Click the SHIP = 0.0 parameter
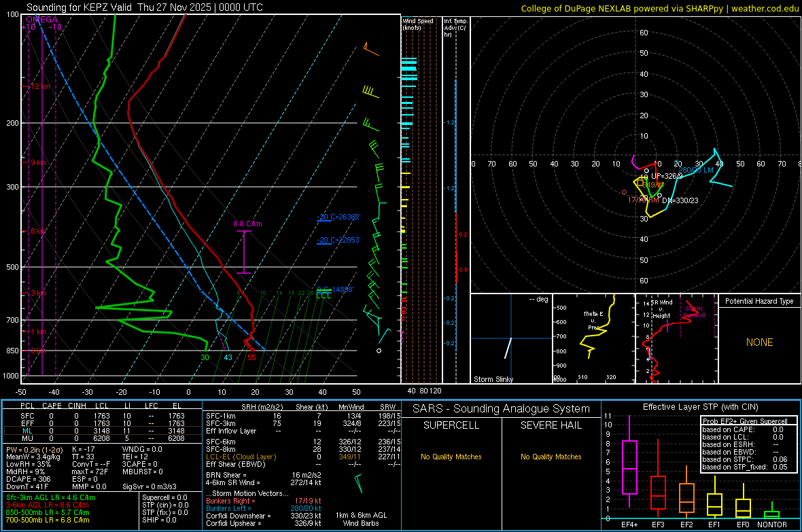This screenshot has width=802, height=532. point(159,520)
